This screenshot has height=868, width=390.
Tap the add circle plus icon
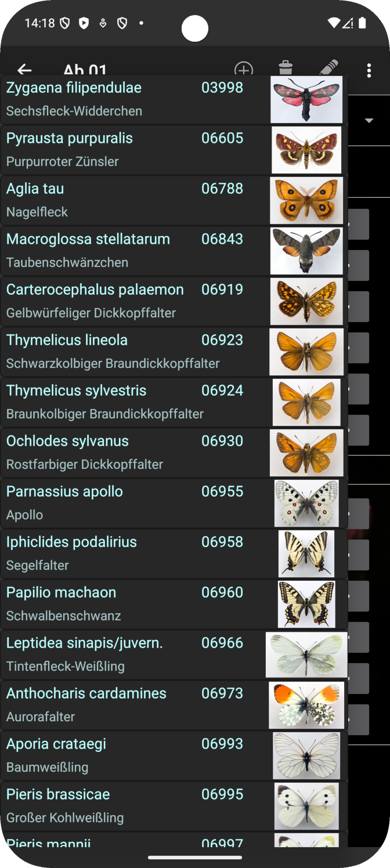244,69
